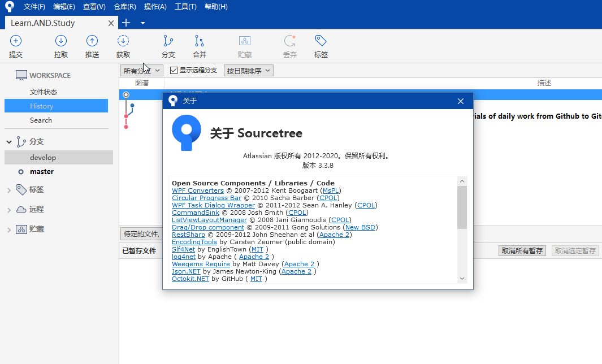Click the 贮藏 (Stash) toolbar icon
602x364 pixels.
(245, 41)
